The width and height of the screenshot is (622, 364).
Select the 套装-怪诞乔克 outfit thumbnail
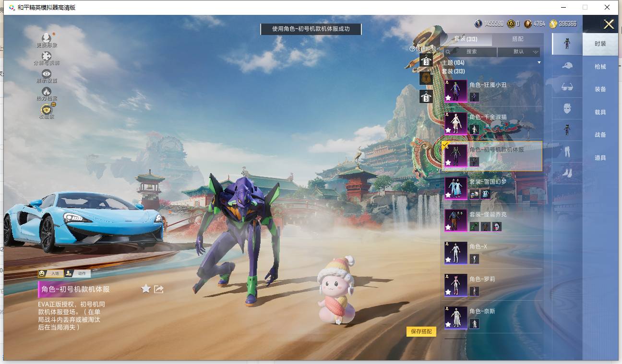(455, 221)
